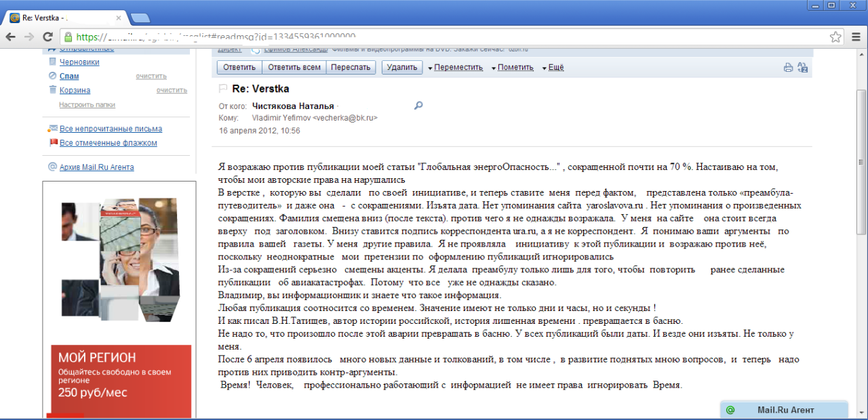Click очистить next to Корзина

point(172,90)
